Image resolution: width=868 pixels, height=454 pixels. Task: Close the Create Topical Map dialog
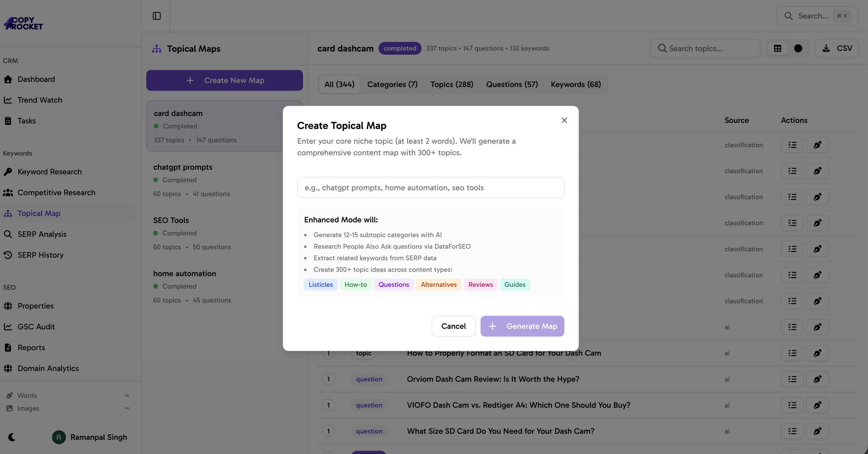pyautogui.click(x=564, y=120)
